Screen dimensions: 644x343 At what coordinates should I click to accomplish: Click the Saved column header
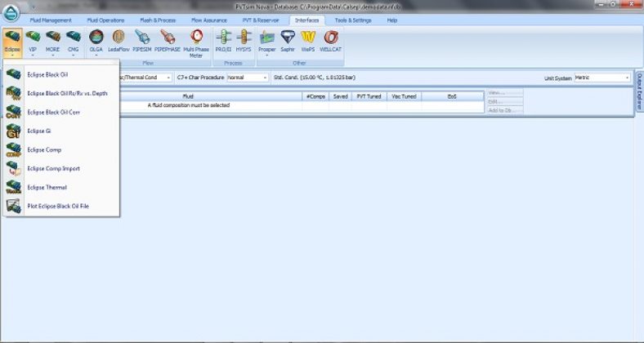tap(341, 96)
